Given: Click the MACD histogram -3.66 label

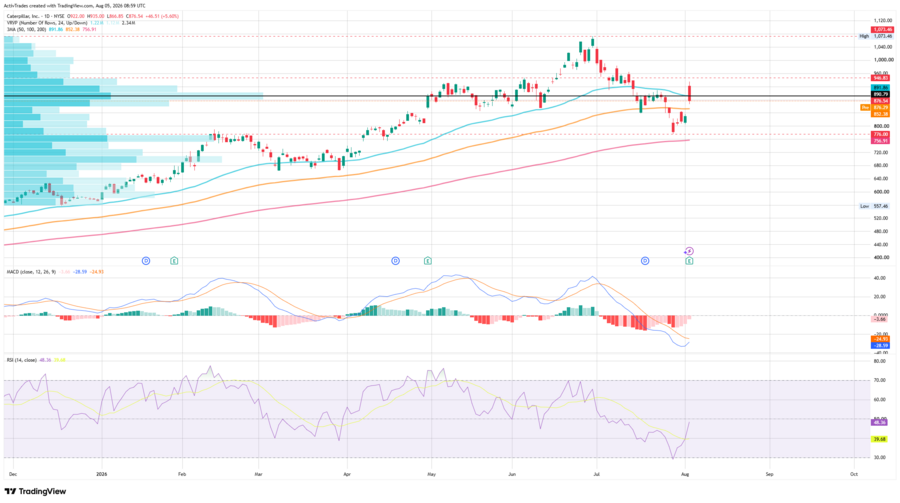Looking at the screenshot, I should pos(879,319).
